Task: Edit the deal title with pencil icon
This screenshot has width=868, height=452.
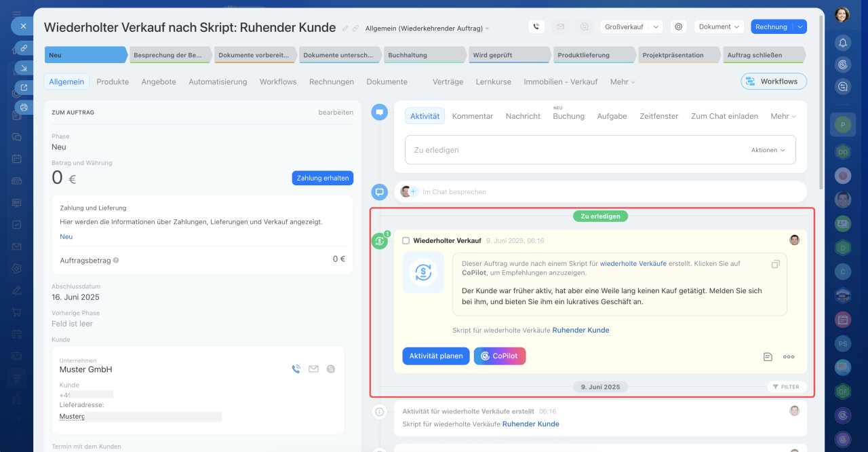Action: 345,29
